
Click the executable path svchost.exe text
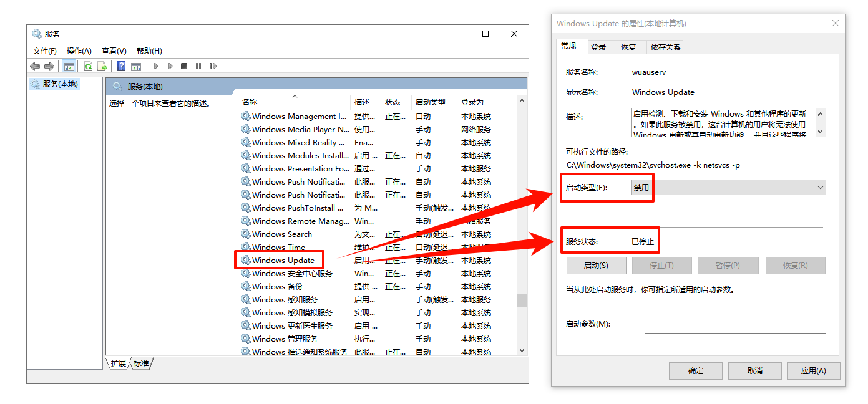[x=653, y=165]
